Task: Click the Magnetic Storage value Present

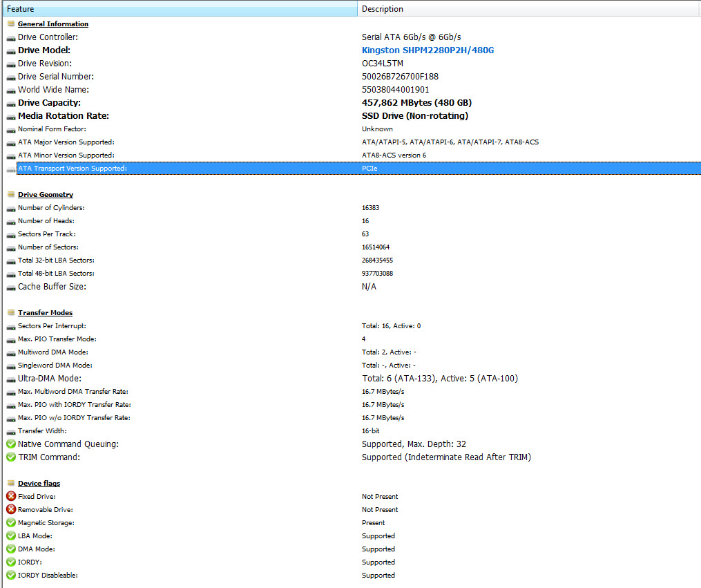Action: 374,523
